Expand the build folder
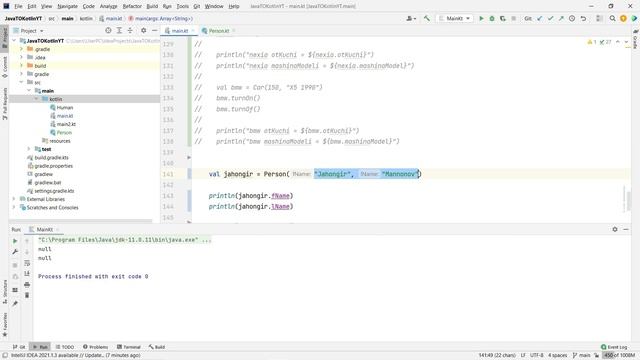Image resolution: width=640 pixels, height=360 pixels. coord(22,66)
